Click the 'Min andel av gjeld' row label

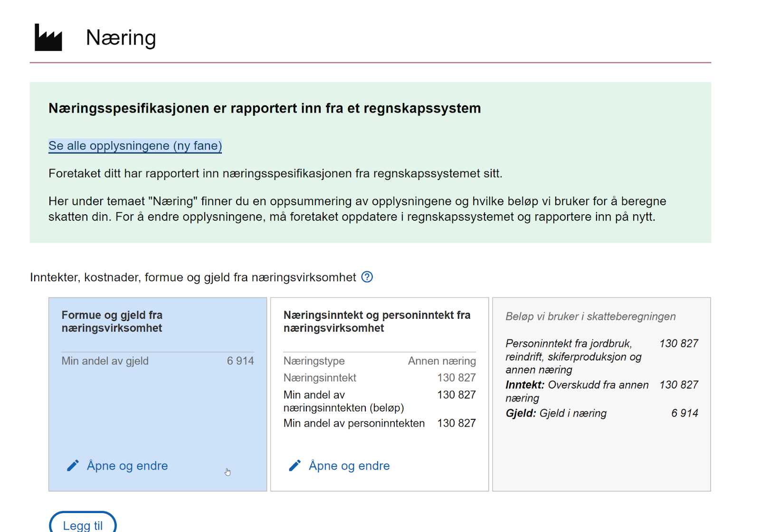[105, 361]
